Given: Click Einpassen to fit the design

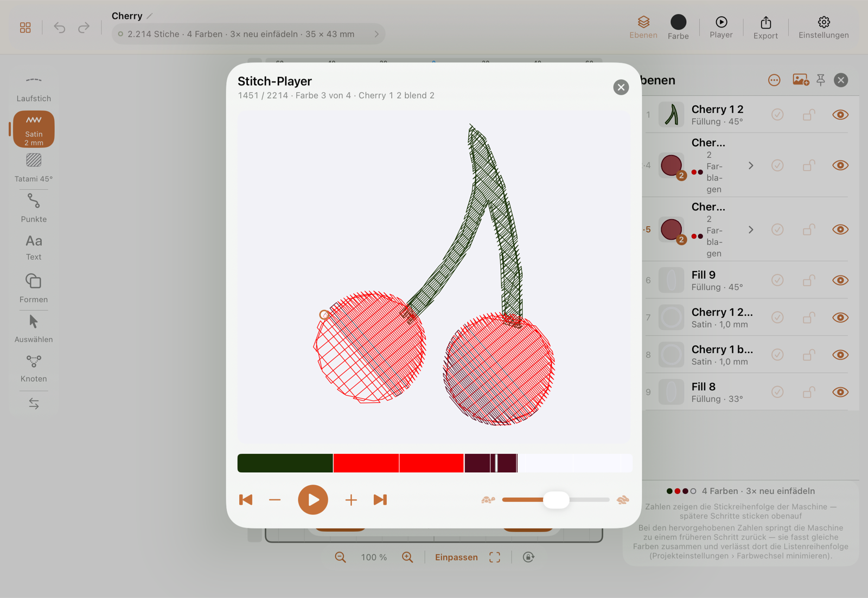Looking at the screenshot, I should [x=456, y=557].
